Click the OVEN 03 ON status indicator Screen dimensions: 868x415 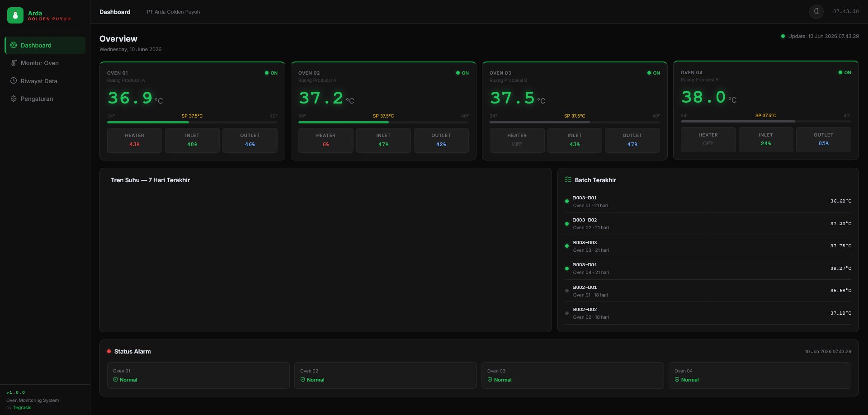coord(654,73)
